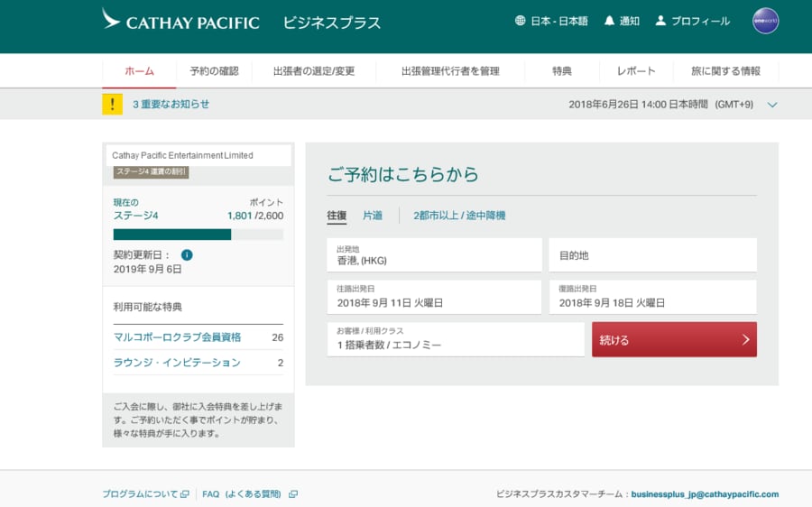Open the 往路出発日 date picker

(x=434, y=298)
